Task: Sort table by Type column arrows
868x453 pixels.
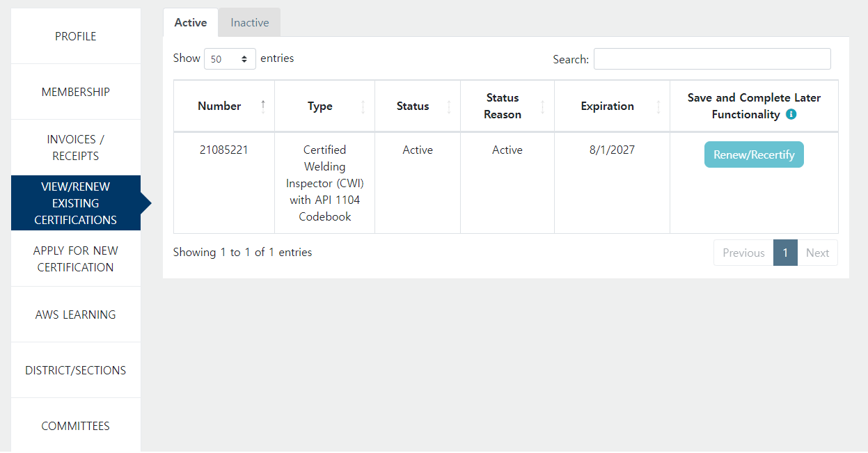Action: [363, 106]
